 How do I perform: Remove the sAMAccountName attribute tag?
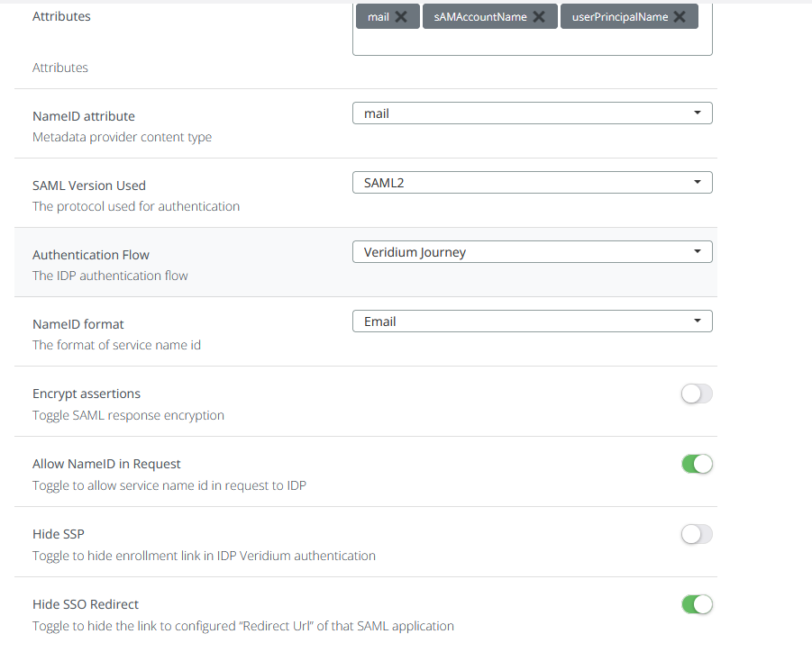538,16
